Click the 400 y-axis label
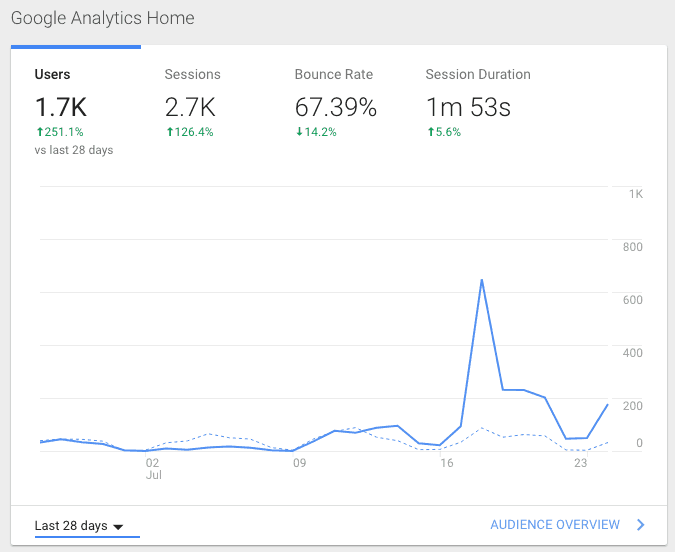The image size is (675, 552). [632, 353]
